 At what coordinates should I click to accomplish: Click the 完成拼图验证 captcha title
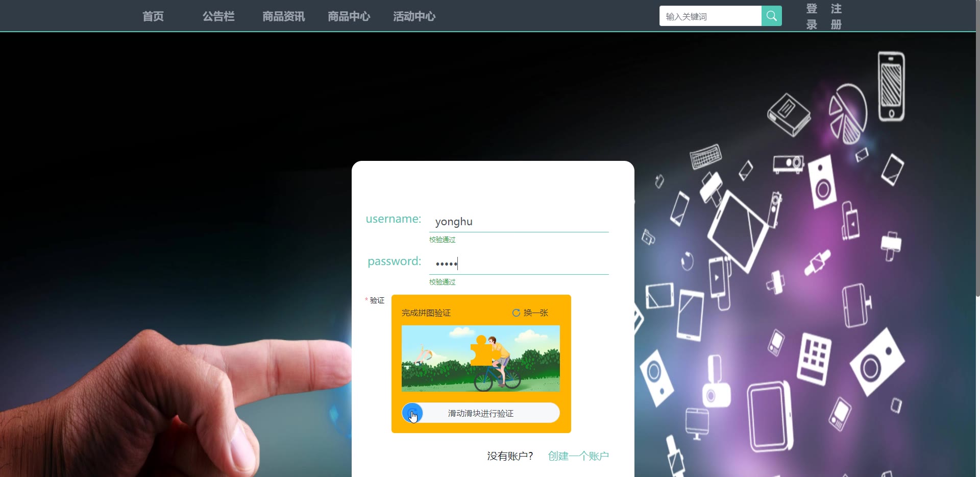coord(426,313)
